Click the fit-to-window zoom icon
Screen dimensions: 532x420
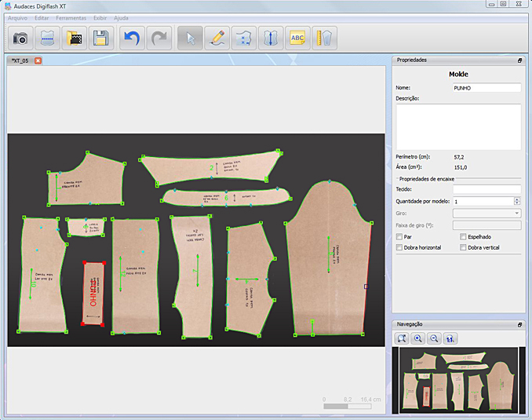pos(402,338)
